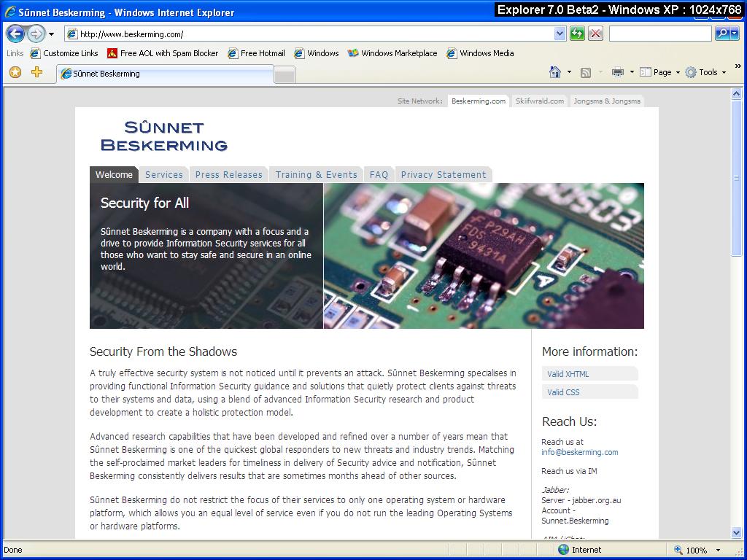Open Free Hotmail links bar item
Image resolution: width=747 pixels, height=560 pixels.
[256, 53]
